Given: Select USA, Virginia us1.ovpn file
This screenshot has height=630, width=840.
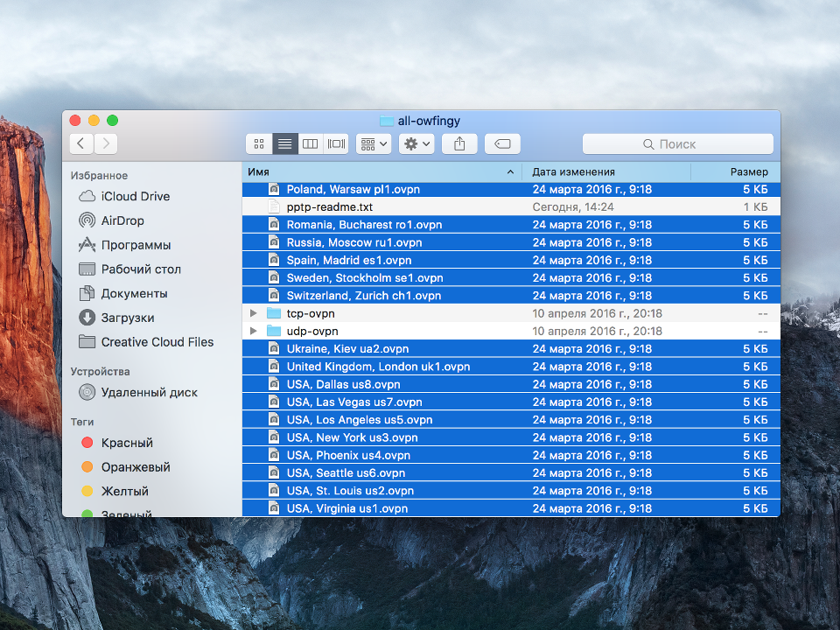Looking at the screenshot, I should [x=511, y=507].
